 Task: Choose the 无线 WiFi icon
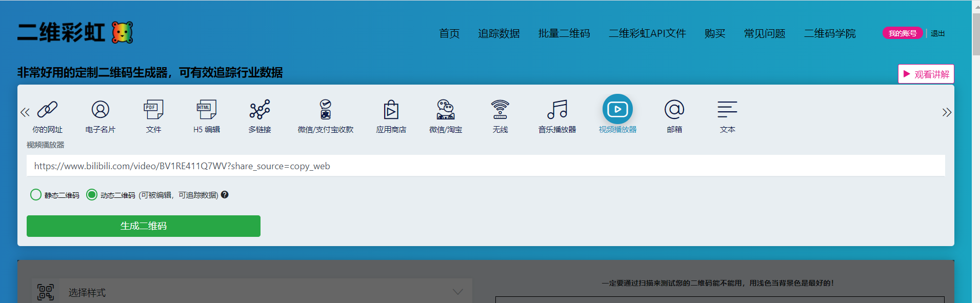click(500, 109)
